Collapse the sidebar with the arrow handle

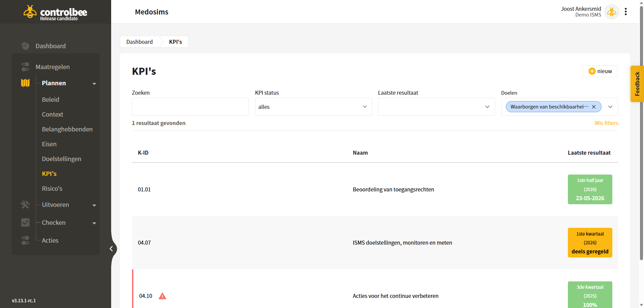pos(111,249)
